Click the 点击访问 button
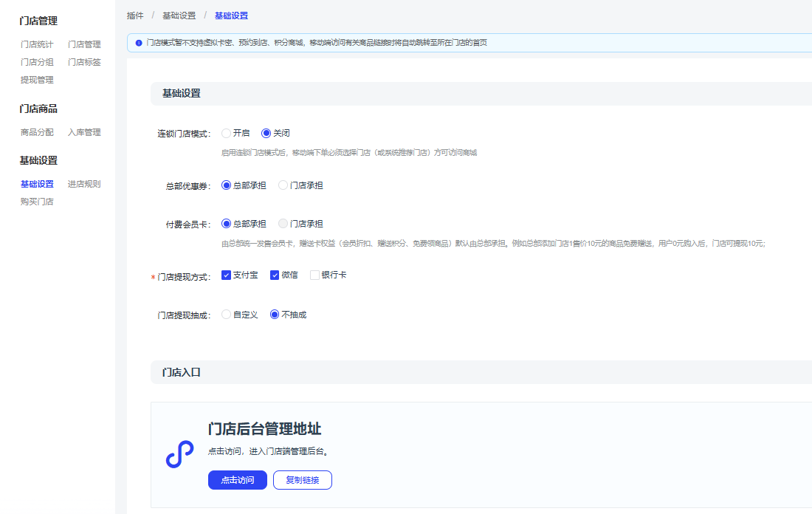 click(238, 480)
